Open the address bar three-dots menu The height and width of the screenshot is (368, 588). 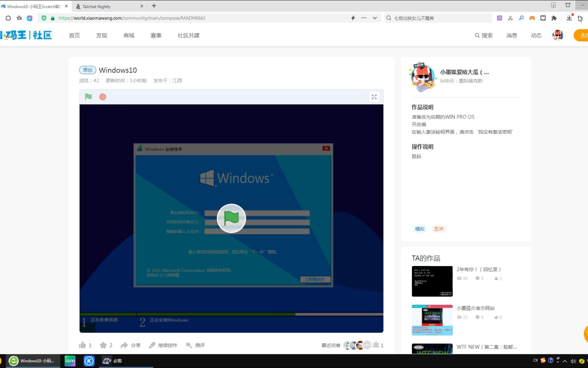[x=364, y=18]
